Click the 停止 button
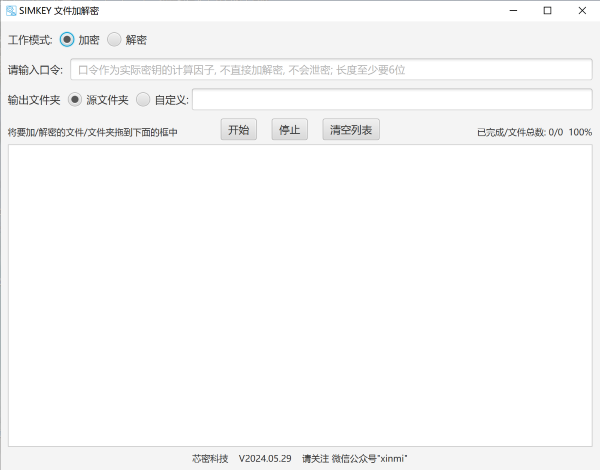Viewport: 600px width, 470px height. point(290,129)
